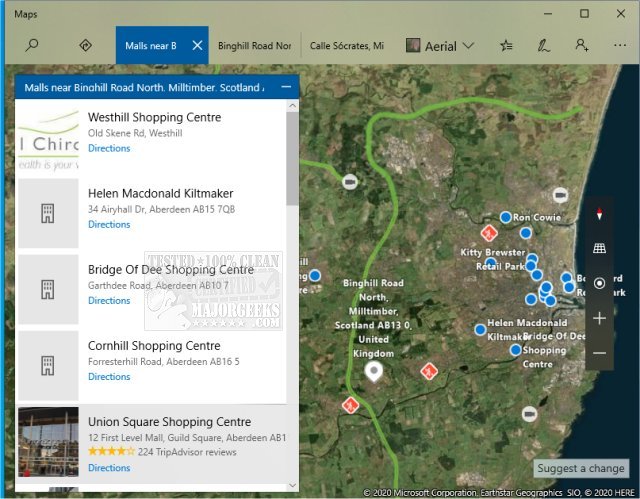Get Directions to Cornhill Shopping Centre

pyautogui.click(x=109, y=377)
